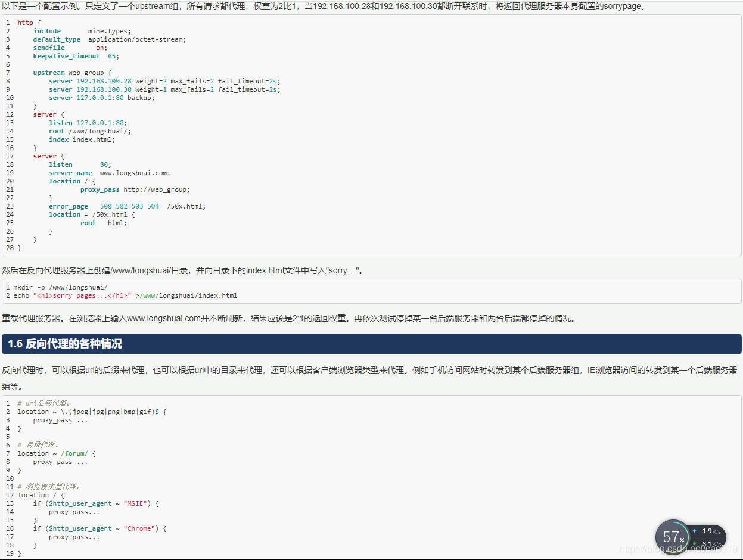Click the "root html;" line
The width and height of the screenshot is (743, 560).
(x=104, y=223)
